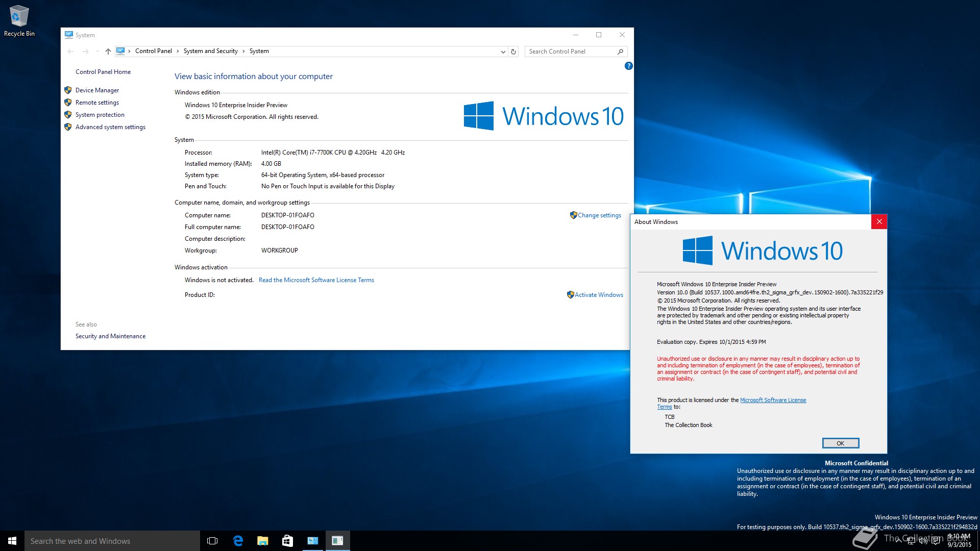Click the search magnifier in Control Panel

coord(620,52)
